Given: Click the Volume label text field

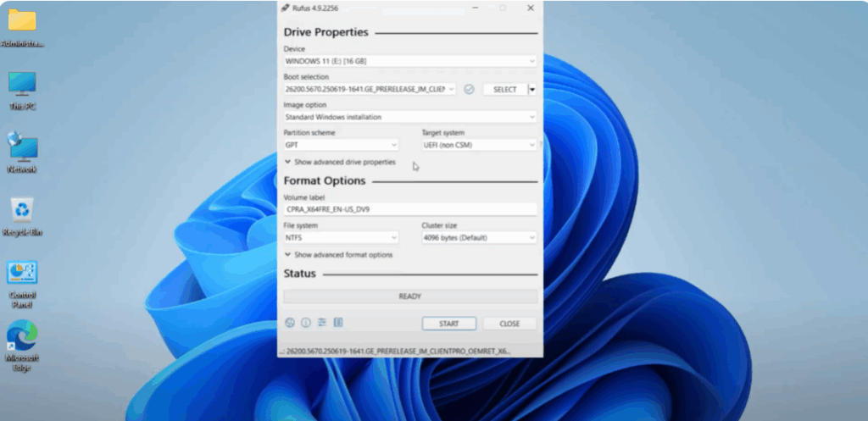Looking at the screenshot, I should click(410, 210).
